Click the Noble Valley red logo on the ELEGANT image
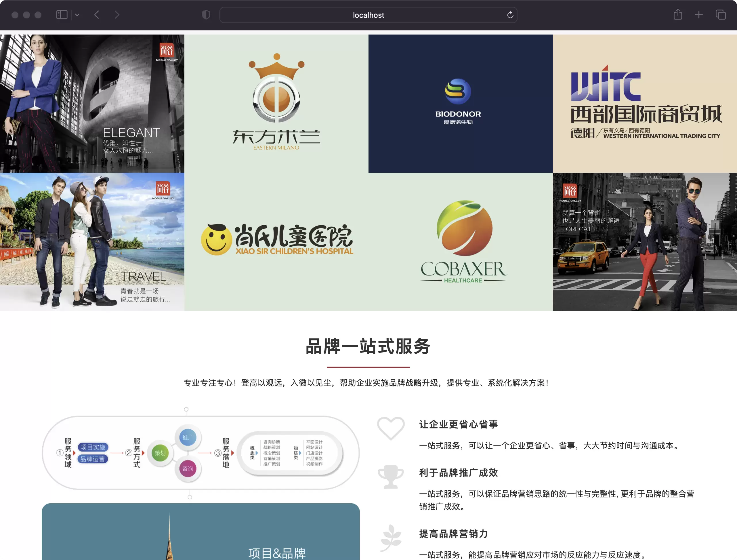737x560 pixels. coord(167,52)
